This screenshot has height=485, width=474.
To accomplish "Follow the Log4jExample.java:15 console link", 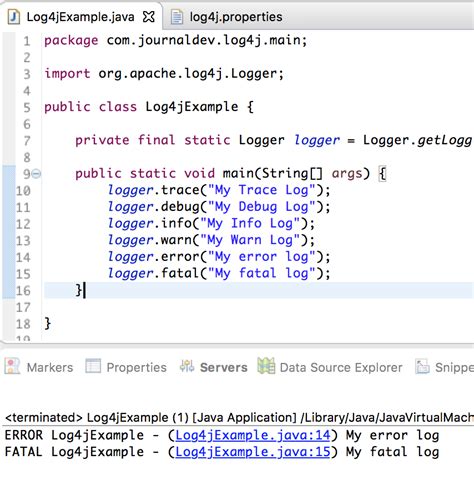I will pyautogui.click(x=253, y=452).
